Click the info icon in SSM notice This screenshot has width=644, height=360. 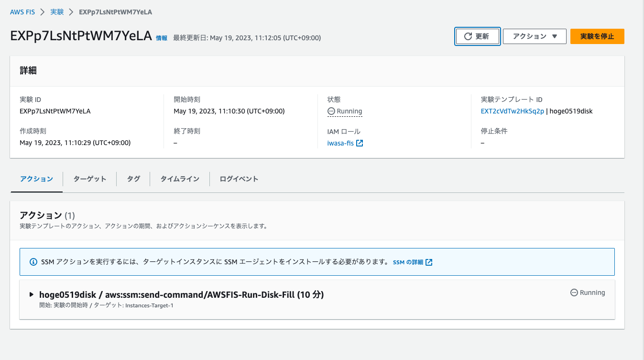coord(33,262)
